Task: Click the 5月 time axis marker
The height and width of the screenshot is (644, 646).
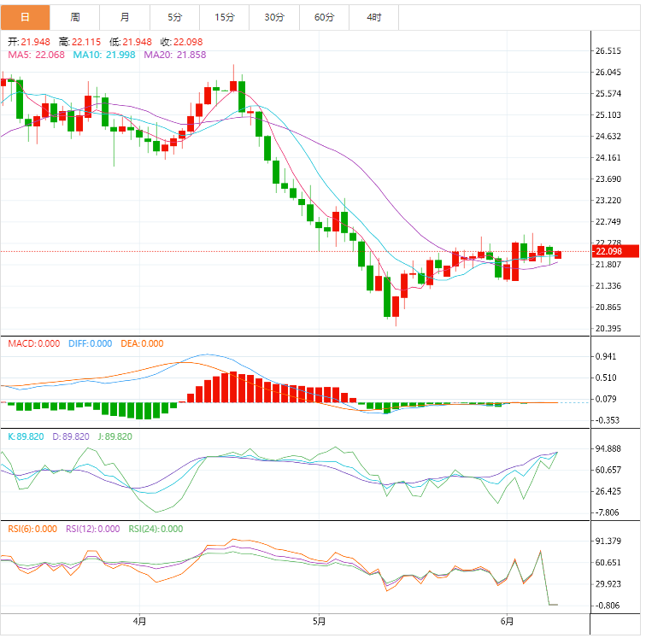Action: tap(319, 621)
